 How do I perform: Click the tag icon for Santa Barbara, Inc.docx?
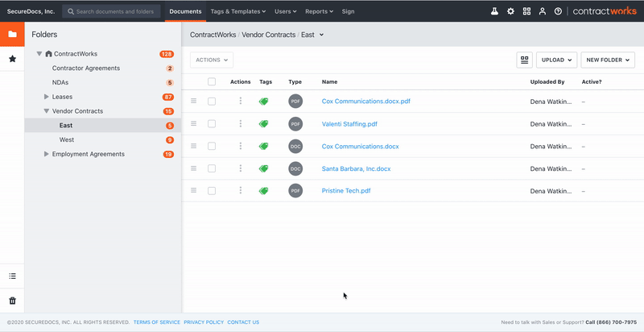[264, 168]
